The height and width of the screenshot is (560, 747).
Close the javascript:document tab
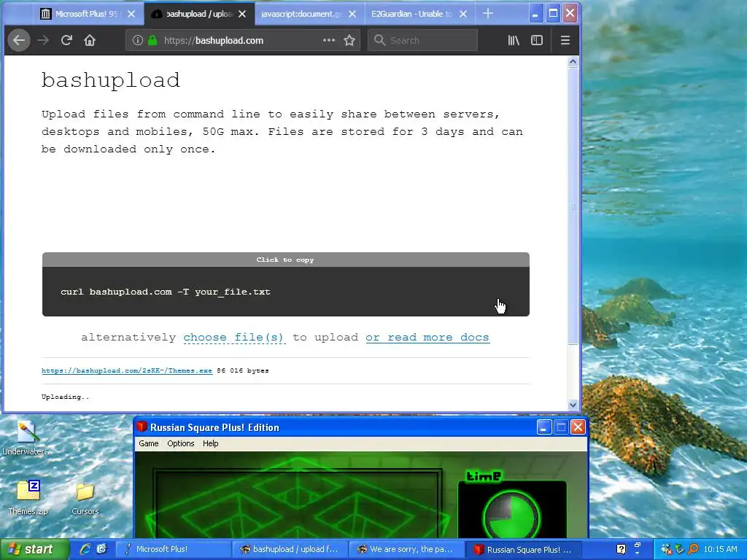352,14
